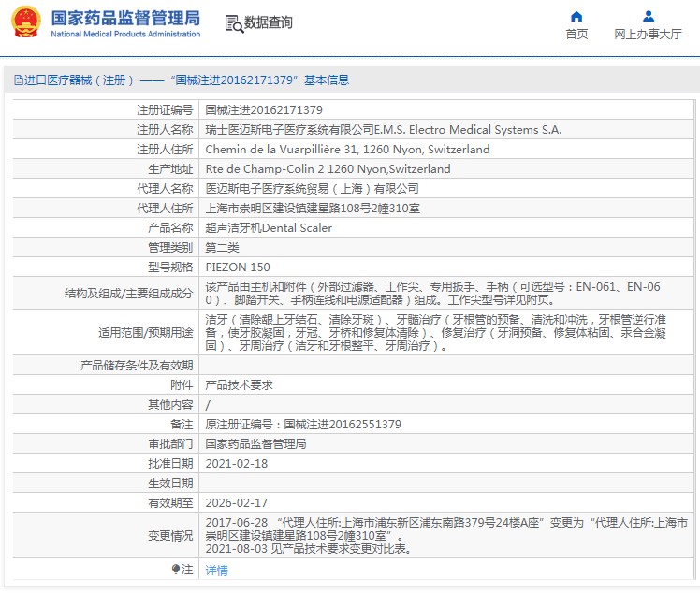
Task: Select the slash value in 其他内容 row
Action: tap(208, 405)
